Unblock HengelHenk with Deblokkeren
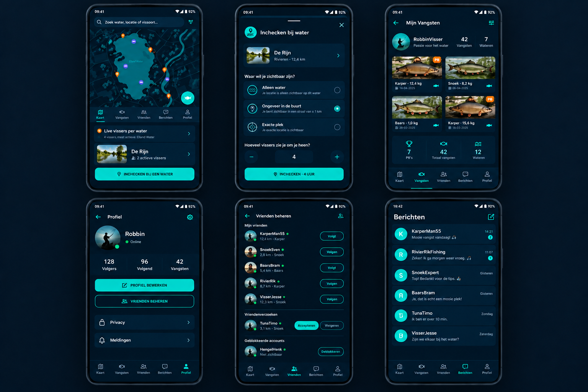Image resolution: width=588 pixels, height=392 pixels. pyautogui.click(x=331, y=352)
